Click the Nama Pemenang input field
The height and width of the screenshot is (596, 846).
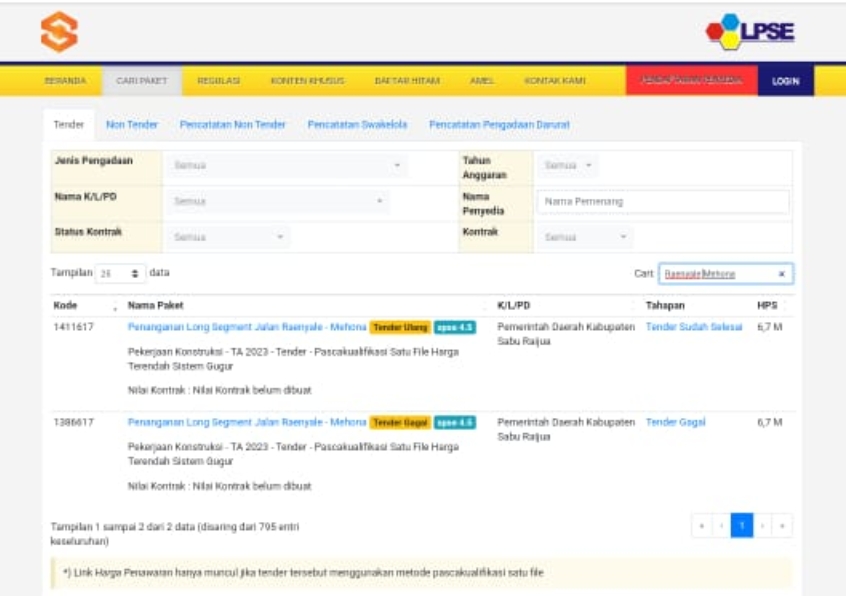tap(662, 201)
